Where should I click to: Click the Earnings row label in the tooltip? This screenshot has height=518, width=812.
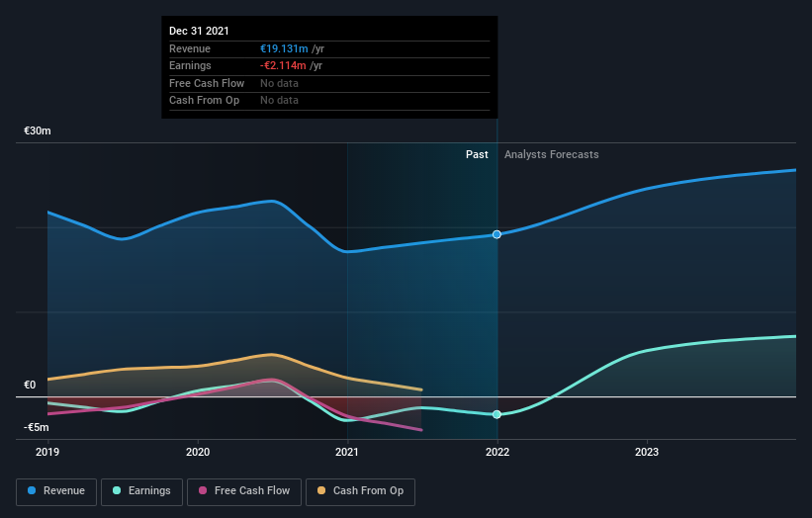[190, 65]
